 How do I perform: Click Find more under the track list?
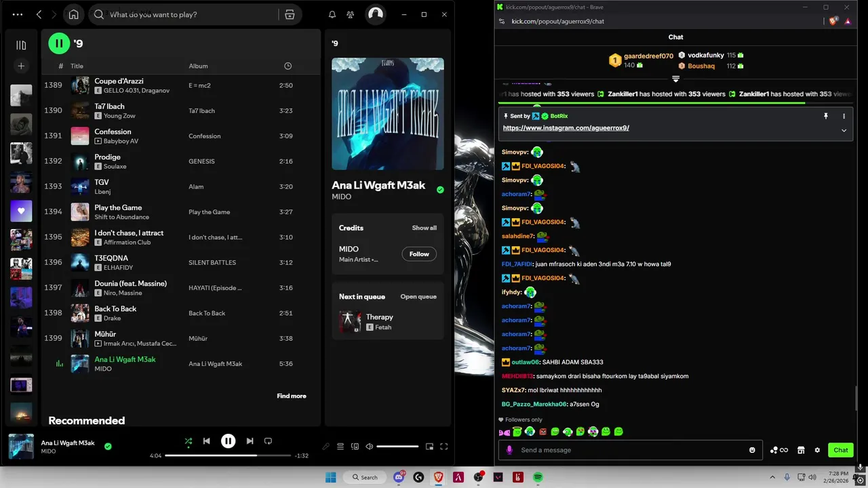pyautogui.click(x=292, y=396)
